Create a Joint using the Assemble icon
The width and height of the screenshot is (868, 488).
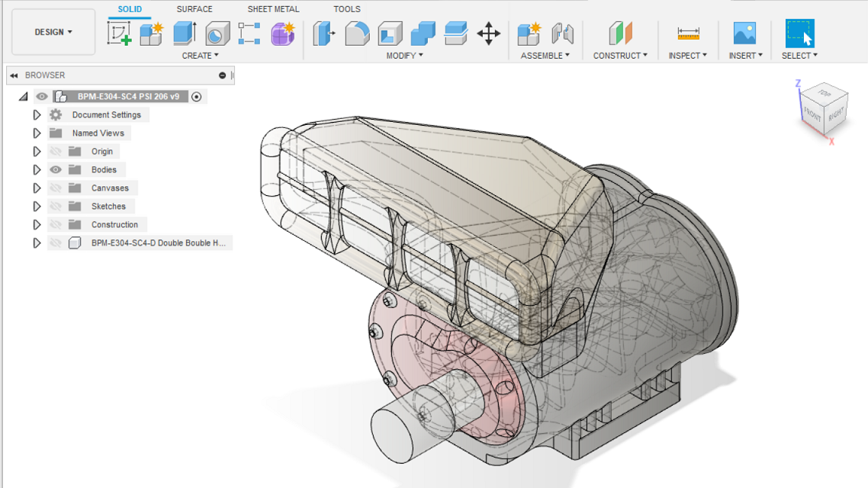pos(562,33)
